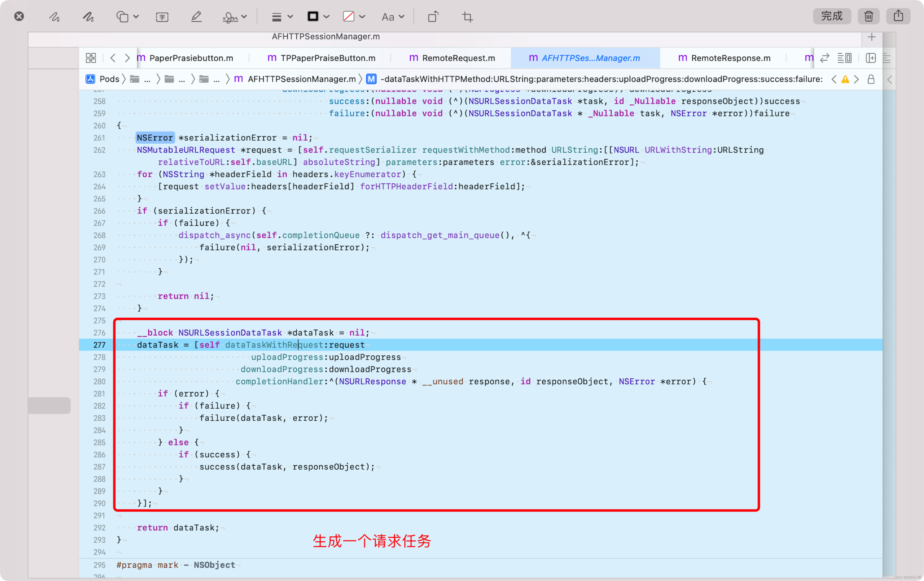Viewport: 924px width, 581px height.
Task: Delete screenshot with trash icon
Action: (x=868, y=16)
